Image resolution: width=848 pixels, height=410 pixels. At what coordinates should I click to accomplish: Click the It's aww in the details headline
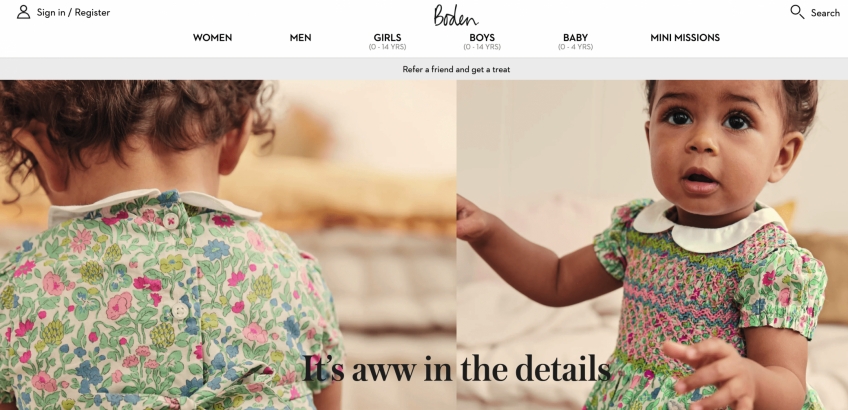tap(456, 369)
